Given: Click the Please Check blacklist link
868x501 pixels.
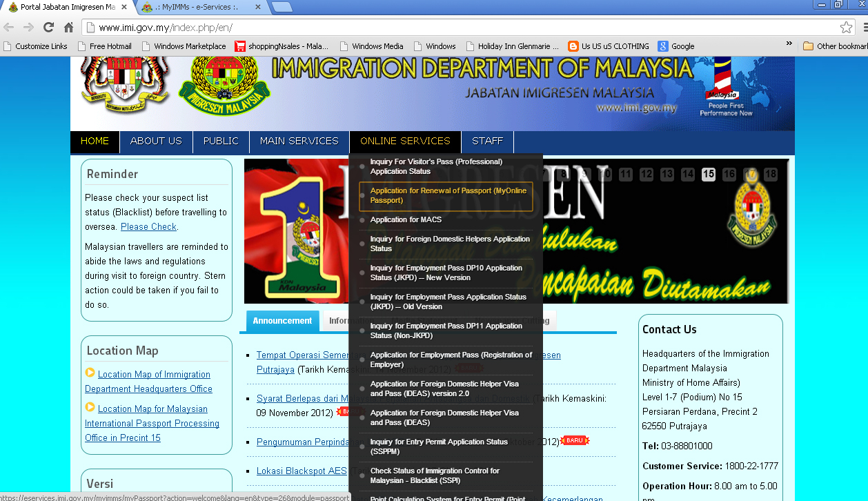Looking at the screenshot, I should click(x=148, y=226).
